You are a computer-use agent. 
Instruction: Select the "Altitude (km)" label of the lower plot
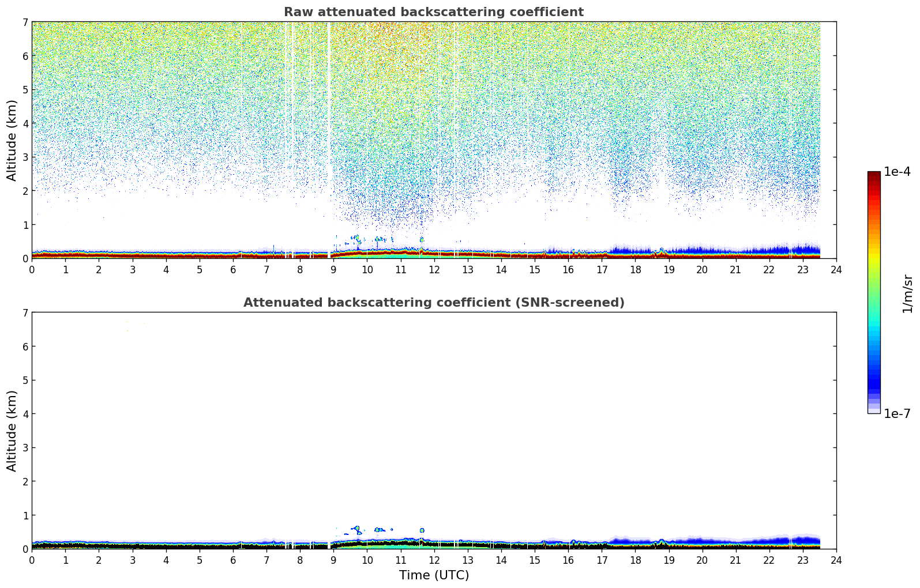click(x=12, y=431)
